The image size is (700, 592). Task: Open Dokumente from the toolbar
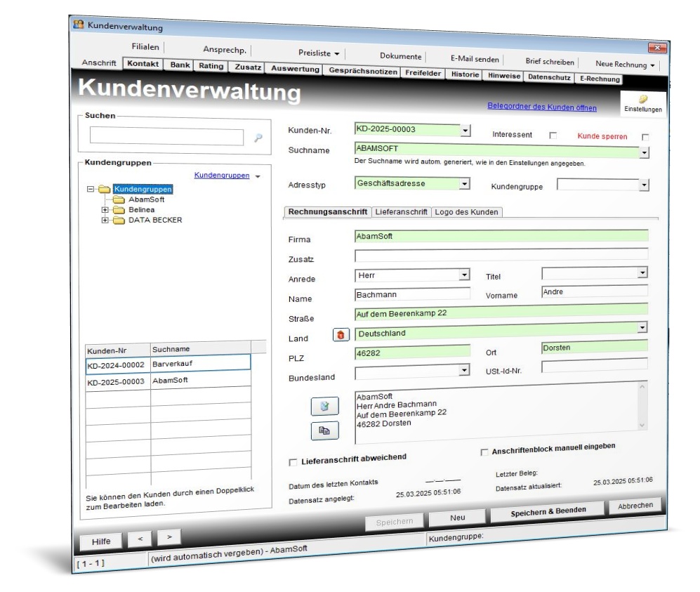tap(400, 56)
